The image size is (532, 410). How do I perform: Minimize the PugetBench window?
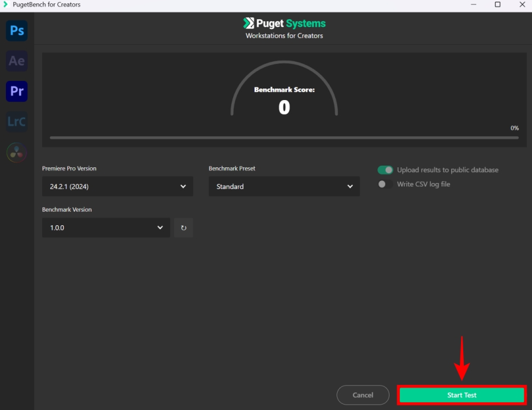point(474,4)
